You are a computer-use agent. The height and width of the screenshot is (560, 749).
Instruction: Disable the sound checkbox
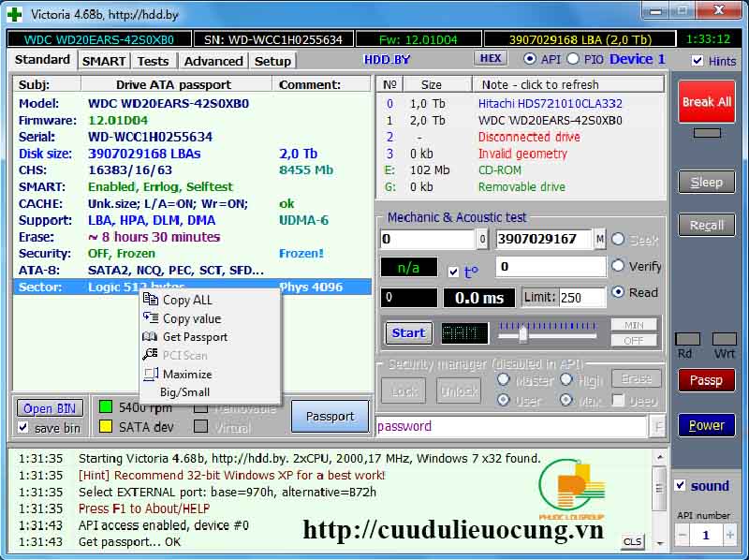pyautogui.click(x=681, y=486)
